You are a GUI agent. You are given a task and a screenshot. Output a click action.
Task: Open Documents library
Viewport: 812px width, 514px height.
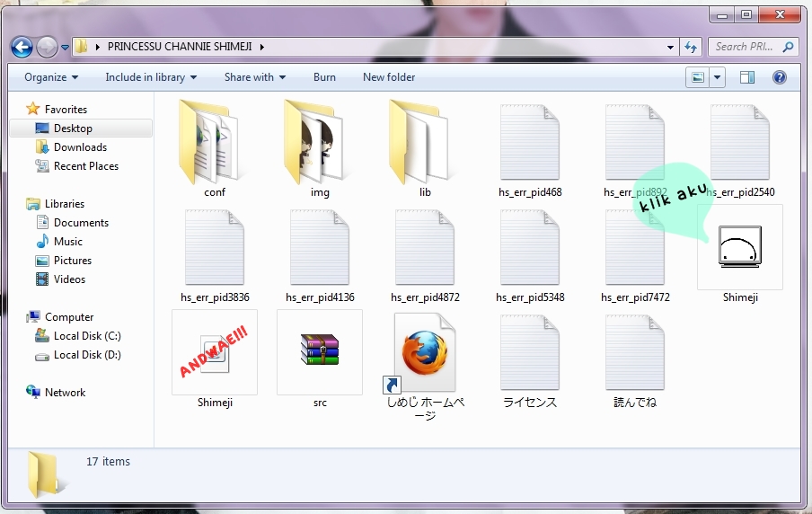(x=81, y=222)
